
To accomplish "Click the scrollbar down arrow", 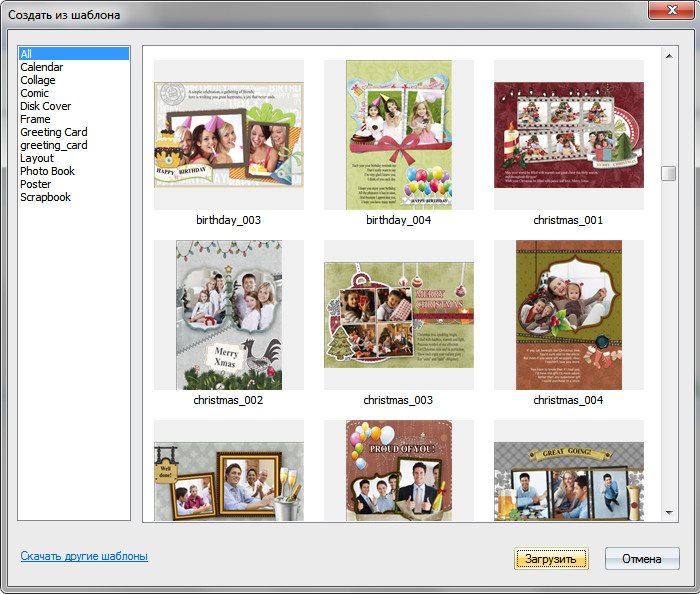I will (669, 513).
